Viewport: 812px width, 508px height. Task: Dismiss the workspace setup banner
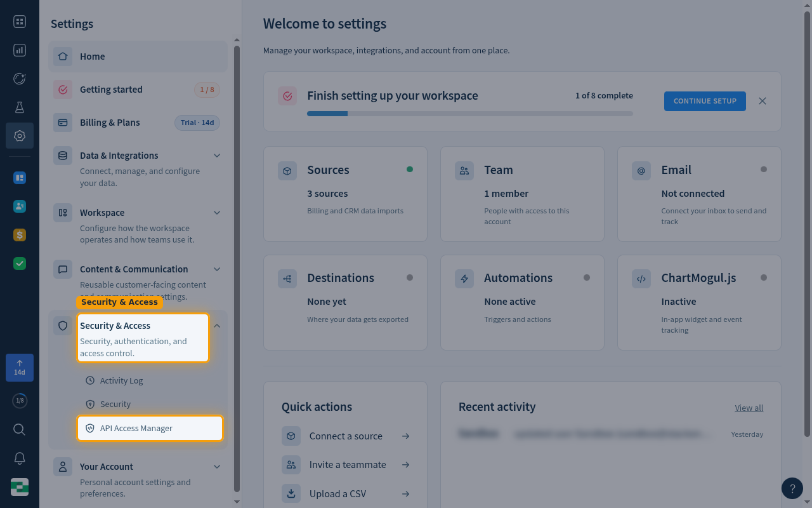tap(763, 101)
